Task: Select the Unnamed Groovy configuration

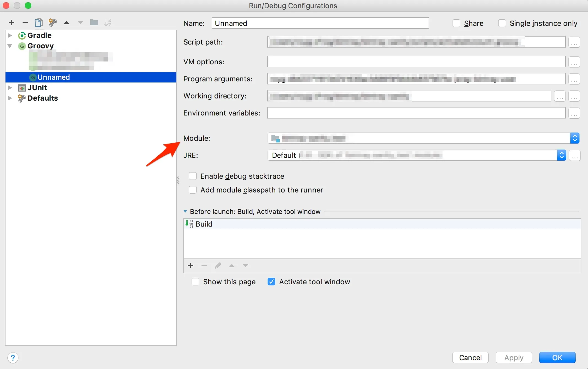Action: 54,77
